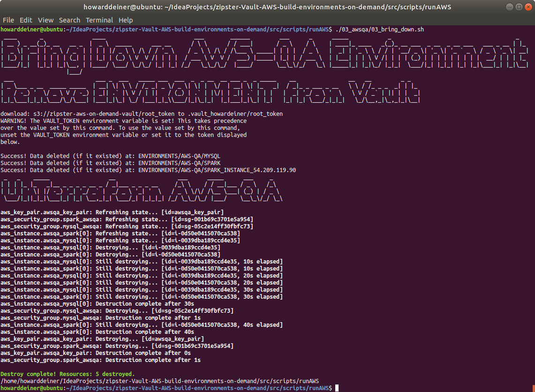The height and width of the screenshot is (392, 535).
Task: Maximize the terminal window
Action: pos(519,7)
